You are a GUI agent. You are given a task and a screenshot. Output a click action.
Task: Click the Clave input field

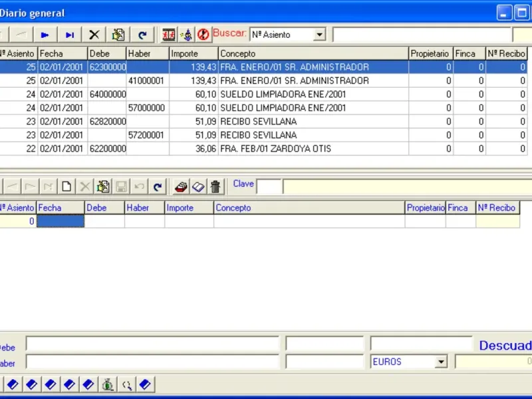(269, 187)
